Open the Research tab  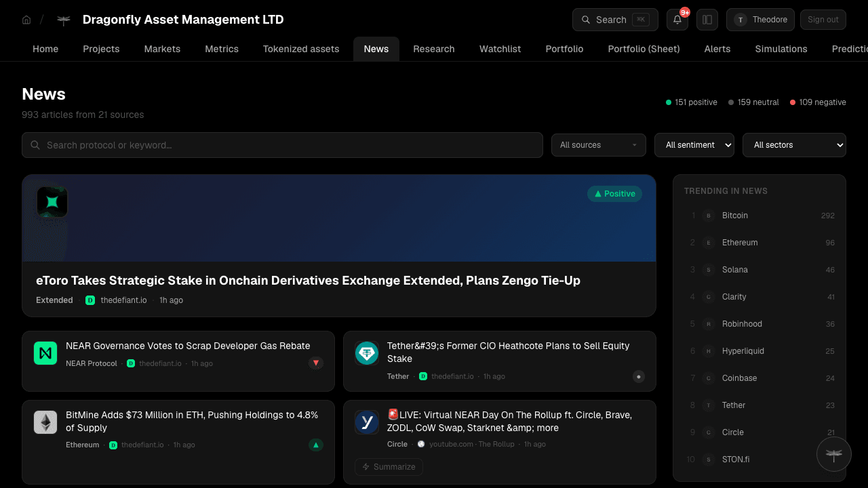pyautogui.click(x=434, y=49)
